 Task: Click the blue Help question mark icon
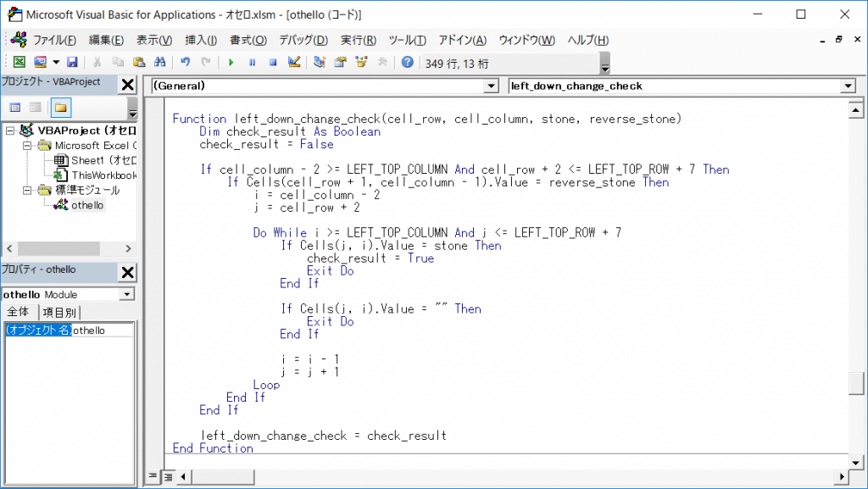pos(408,62)
